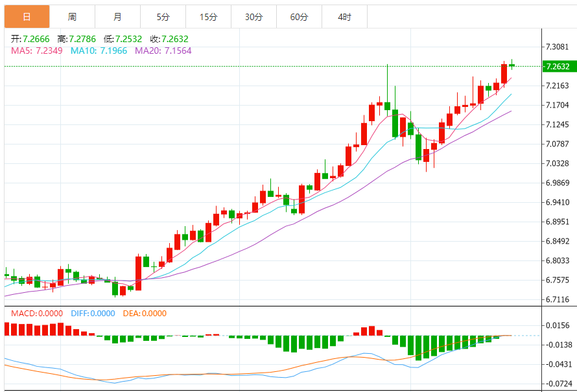This screenshot has height=392, width=577.
Task: Select the daily 日 timeframe tab
Action: (27, 17)
